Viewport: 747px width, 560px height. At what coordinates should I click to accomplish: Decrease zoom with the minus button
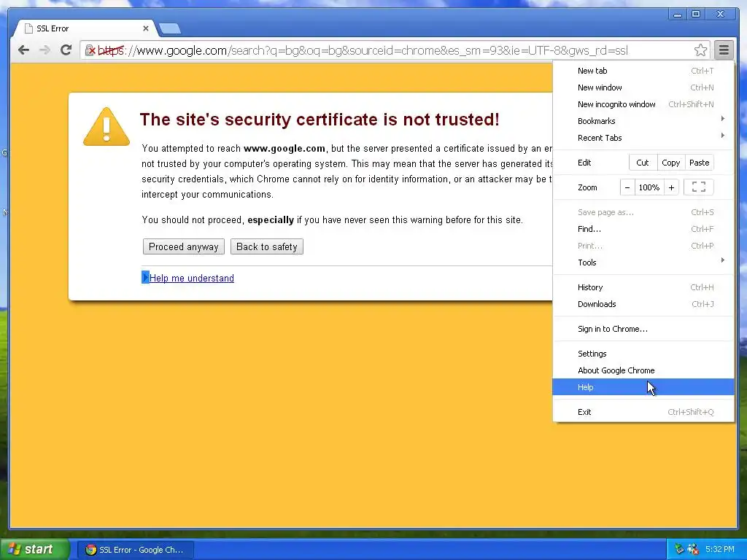627,187
